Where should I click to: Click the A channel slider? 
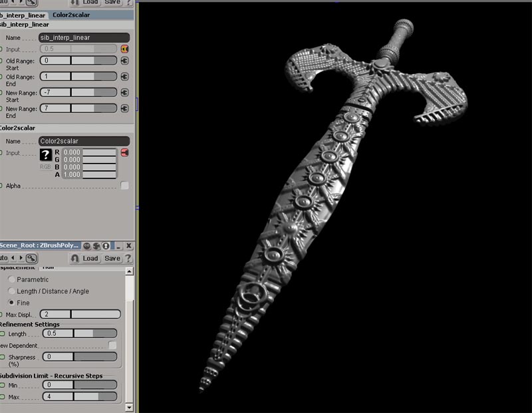99,174
